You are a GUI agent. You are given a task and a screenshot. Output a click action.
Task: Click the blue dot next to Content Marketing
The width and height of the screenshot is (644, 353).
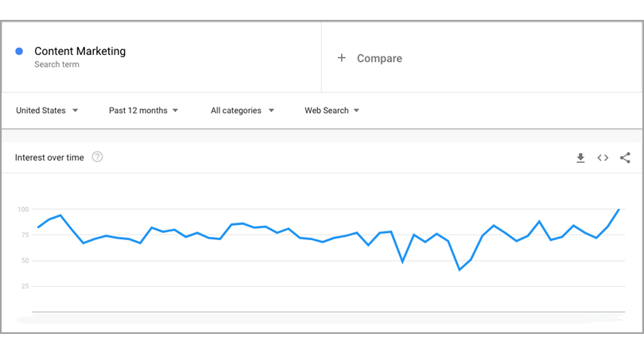[19, 52]
